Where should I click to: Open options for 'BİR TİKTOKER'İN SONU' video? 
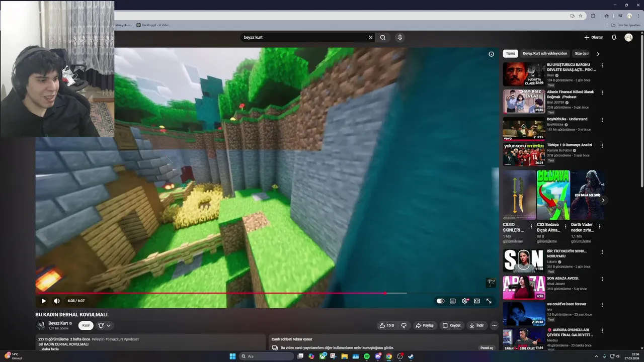[602, 251]
